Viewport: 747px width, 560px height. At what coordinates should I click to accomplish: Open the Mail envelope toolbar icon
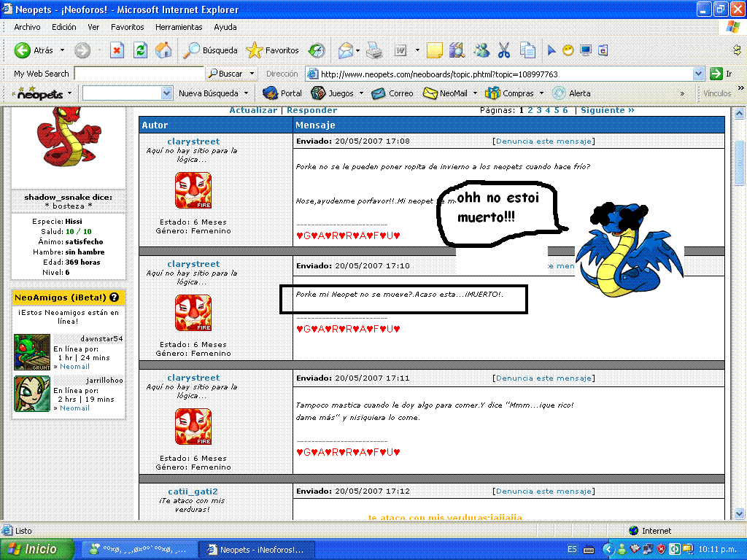pos(346,50)
